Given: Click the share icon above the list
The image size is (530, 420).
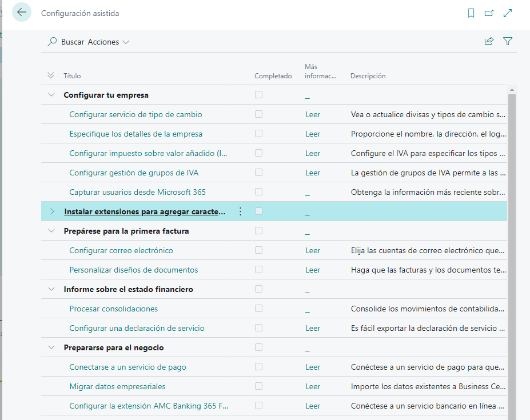Looking at the screenshot, I should tap(489, 41).
